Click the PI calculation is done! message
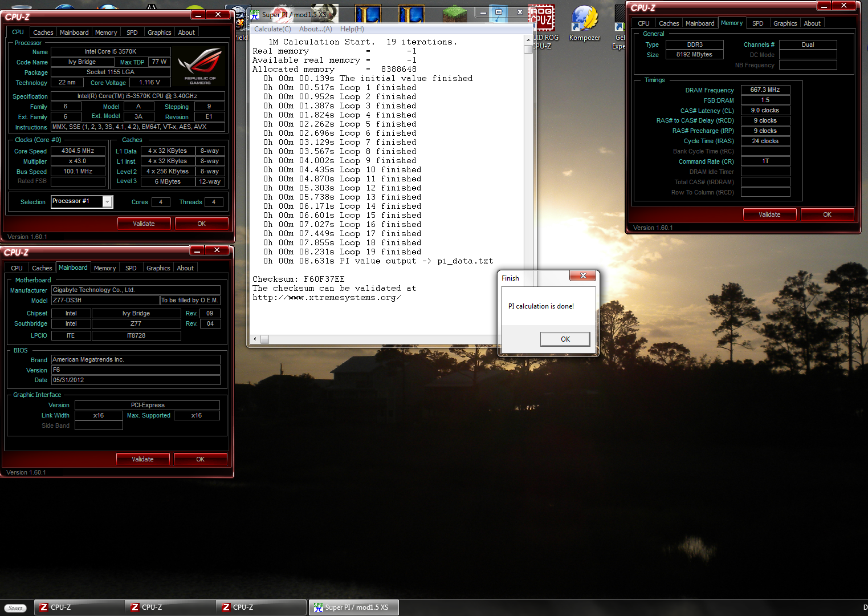Image resolution: width=868 pixels, height=616 pixels. pos(541,306)
